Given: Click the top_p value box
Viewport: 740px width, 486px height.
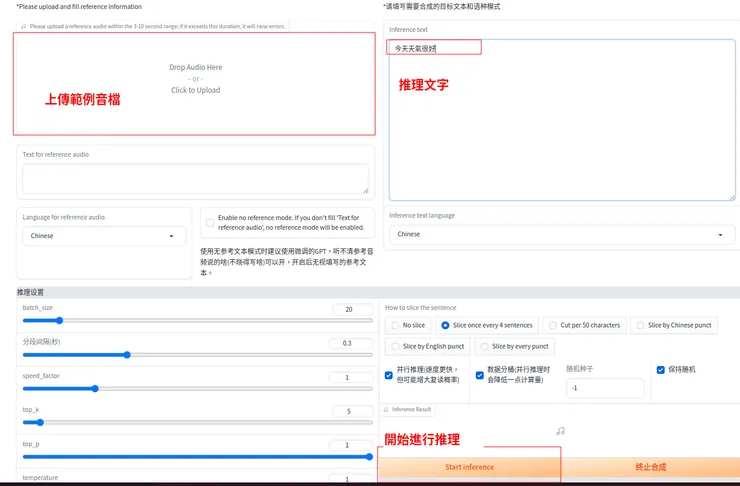Looking at the screenshot, I should point(350,445).
